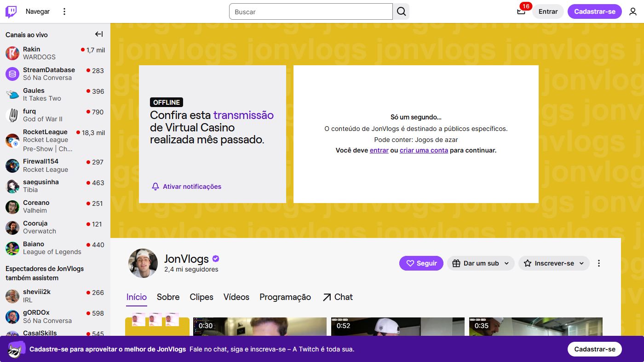The image size is (644, 362).
Task: Open Gaules channel avatar
Action: pos(12,95)
